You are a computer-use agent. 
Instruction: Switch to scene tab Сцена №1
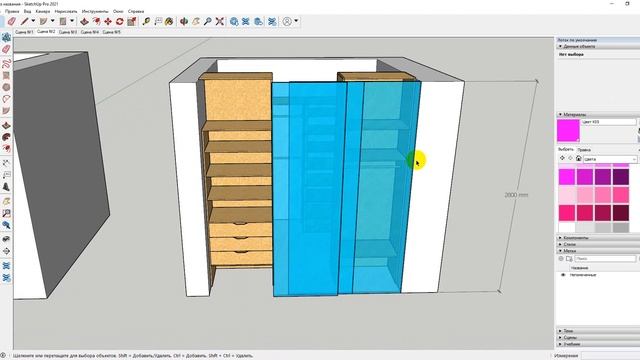(x=24, y=32)
